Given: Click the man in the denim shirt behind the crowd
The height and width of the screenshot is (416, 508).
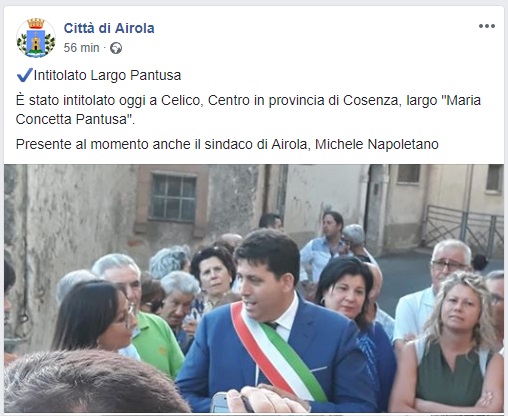Looking at the screenshot, I should click(x=325, y=247).
